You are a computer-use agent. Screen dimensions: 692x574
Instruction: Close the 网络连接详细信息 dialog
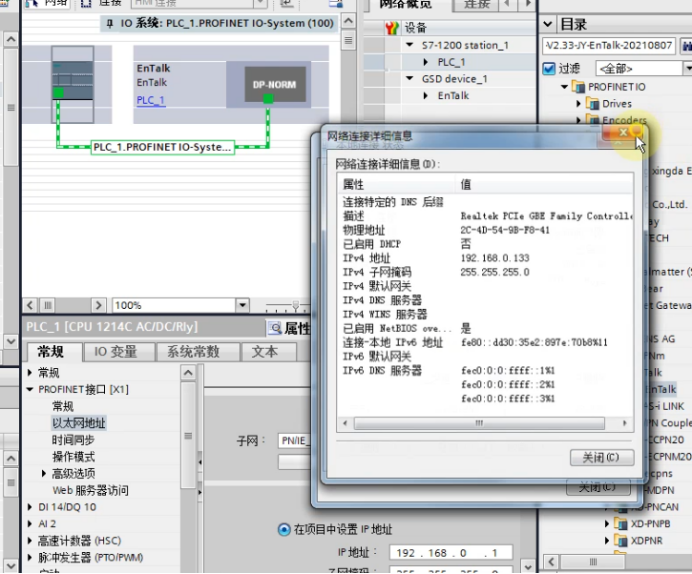coord(623,132)
